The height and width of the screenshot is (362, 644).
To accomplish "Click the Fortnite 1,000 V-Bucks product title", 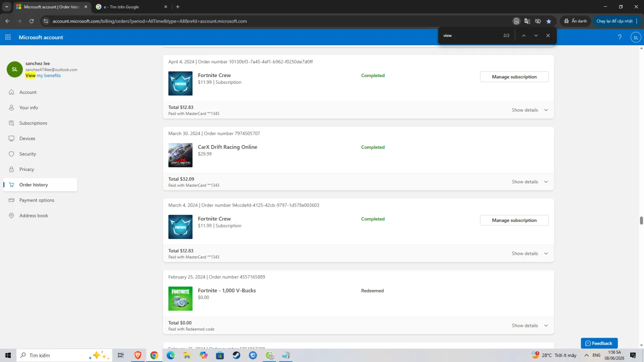I will [227, 291].
